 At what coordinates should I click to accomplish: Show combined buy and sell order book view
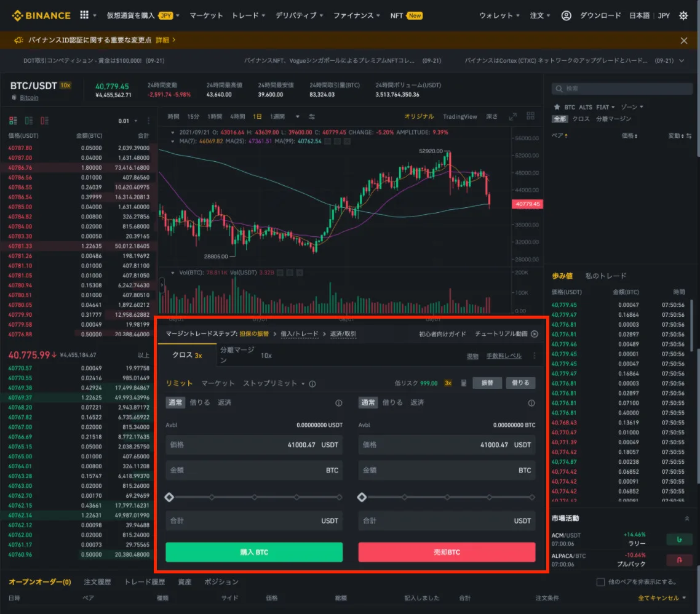[13, 121]
